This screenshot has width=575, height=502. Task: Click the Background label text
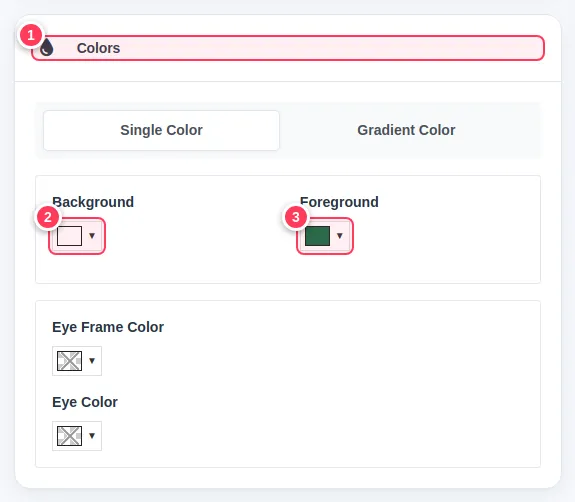93,202
